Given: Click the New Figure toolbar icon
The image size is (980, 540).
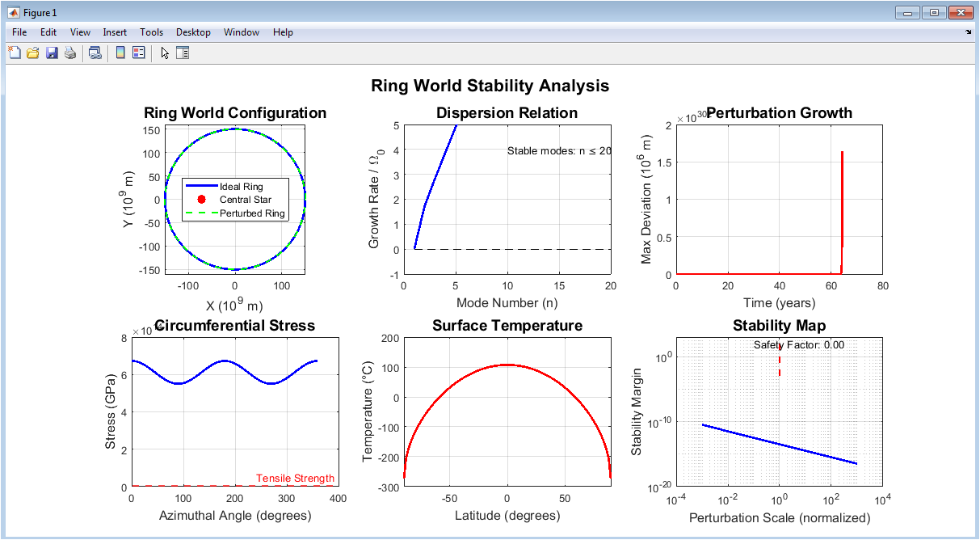Looking at the screenshot, I should point(15,53).
